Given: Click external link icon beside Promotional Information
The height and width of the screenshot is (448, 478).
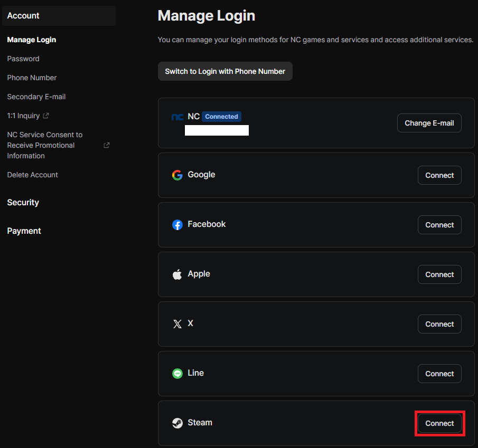Looking at the screenshot, I should click(106, 145).
